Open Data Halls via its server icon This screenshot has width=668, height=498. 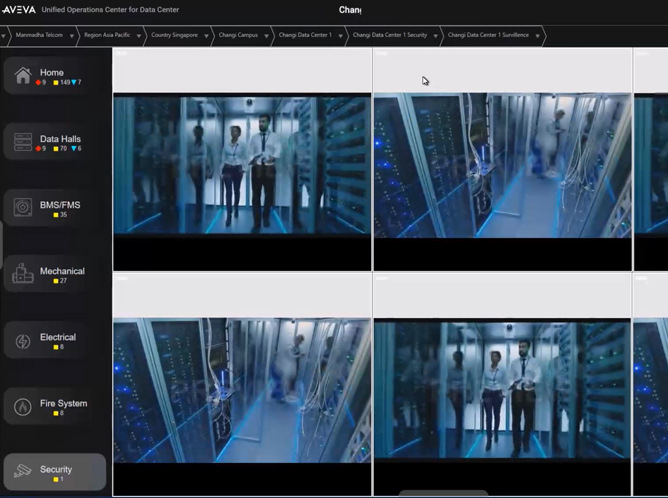(x=22, y=142)
